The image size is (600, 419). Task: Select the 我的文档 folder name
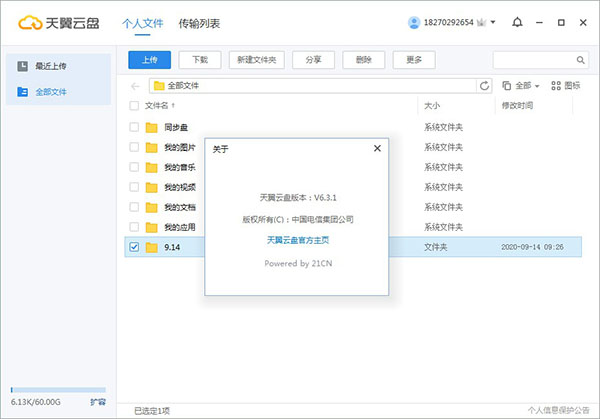(180, 207)
